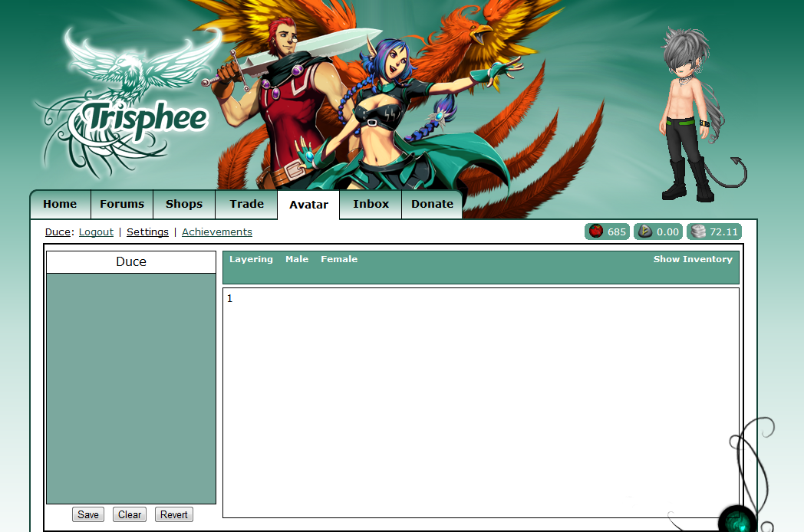Open the Settings link
Image resolution: width=804 pixels, height=532 pixels.
pyautogui.click(x=147, y=232)
